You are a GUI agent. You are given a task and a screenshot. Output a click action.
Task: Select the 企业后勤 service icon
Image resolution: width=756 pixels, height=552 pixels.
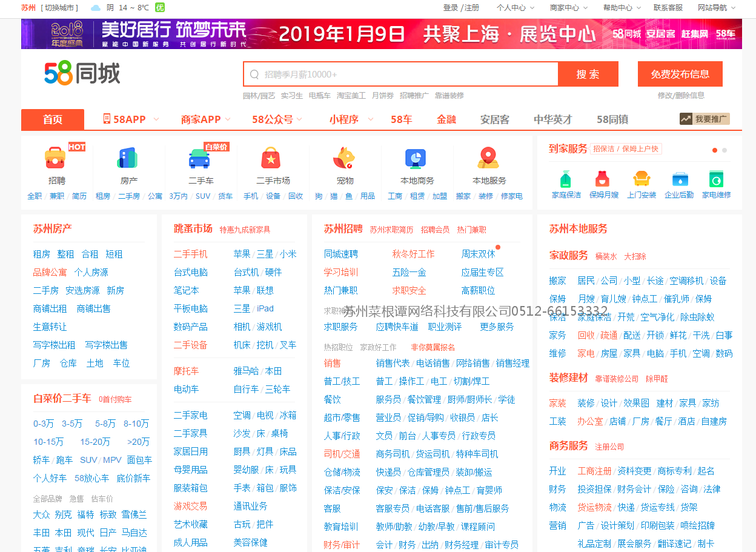tap(680, 179)
